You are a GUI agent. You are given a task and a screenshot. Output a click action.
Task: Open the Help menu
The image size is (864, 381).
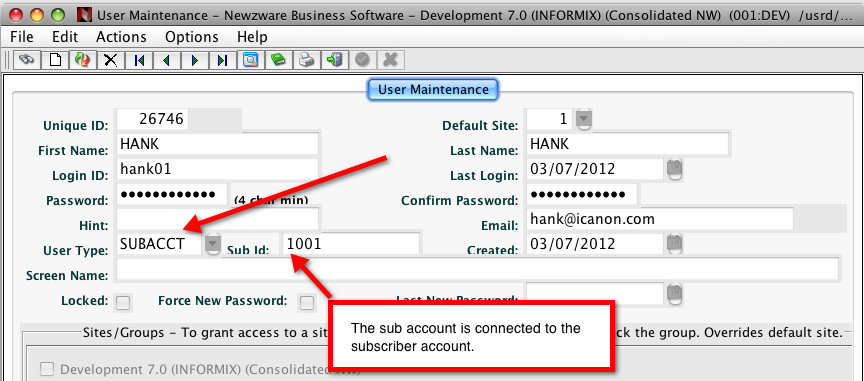252,37
